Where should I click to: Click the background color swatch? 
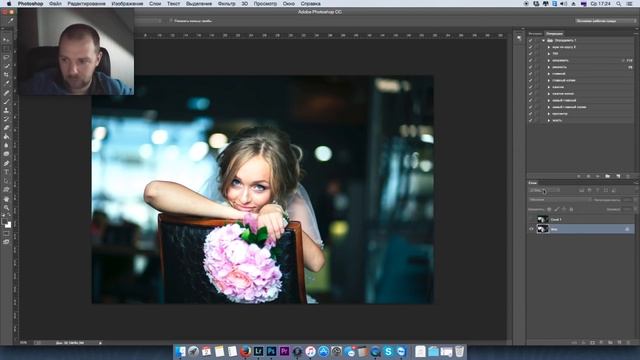pos(8,225)
